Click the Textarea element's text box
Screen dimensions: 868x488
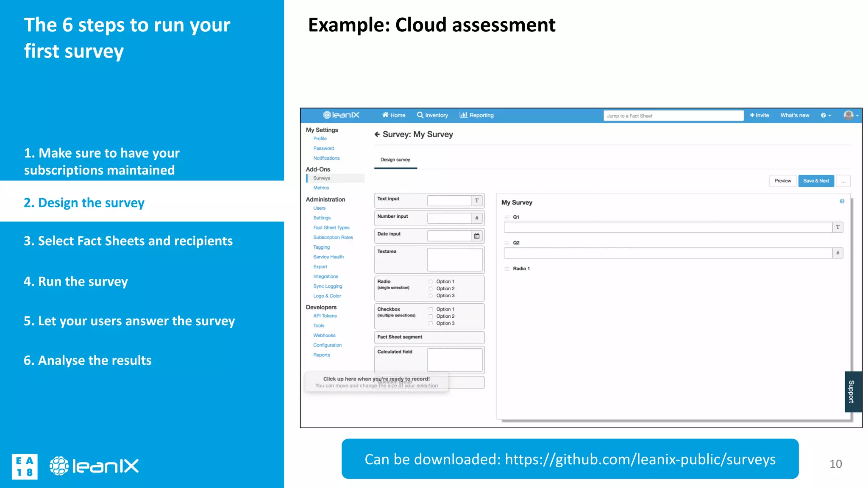[455, 260]
